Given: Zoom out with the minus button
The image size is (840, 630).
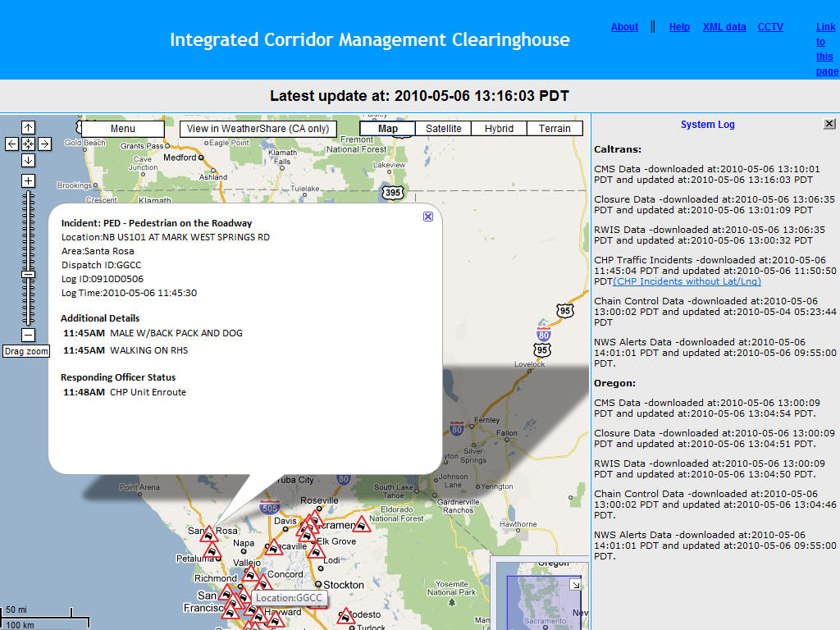Looking at the screenshot, I should coord(28,335).
